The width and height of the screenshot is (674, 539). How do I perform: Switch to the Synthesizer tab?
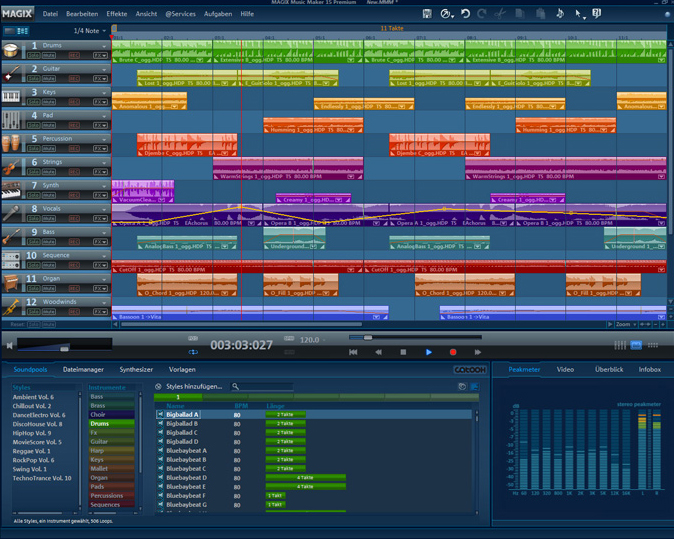136,370
